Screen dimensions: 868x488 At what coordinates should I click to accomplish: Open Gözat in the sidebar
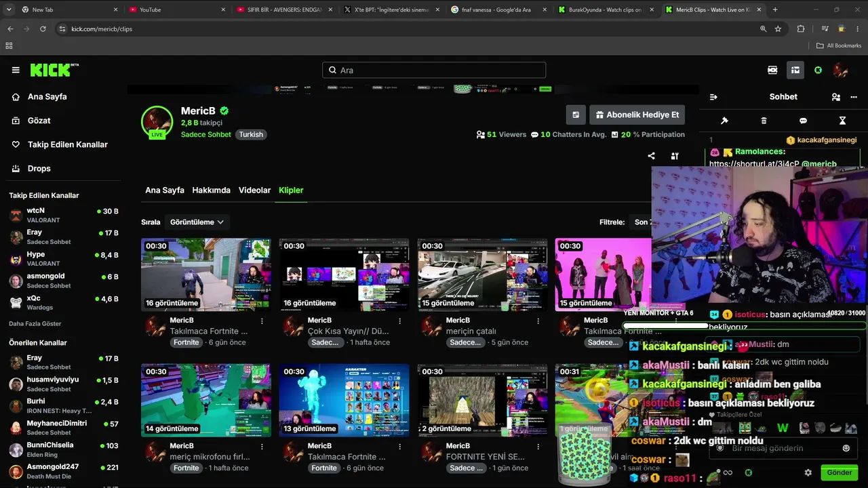tap(39, 121)
